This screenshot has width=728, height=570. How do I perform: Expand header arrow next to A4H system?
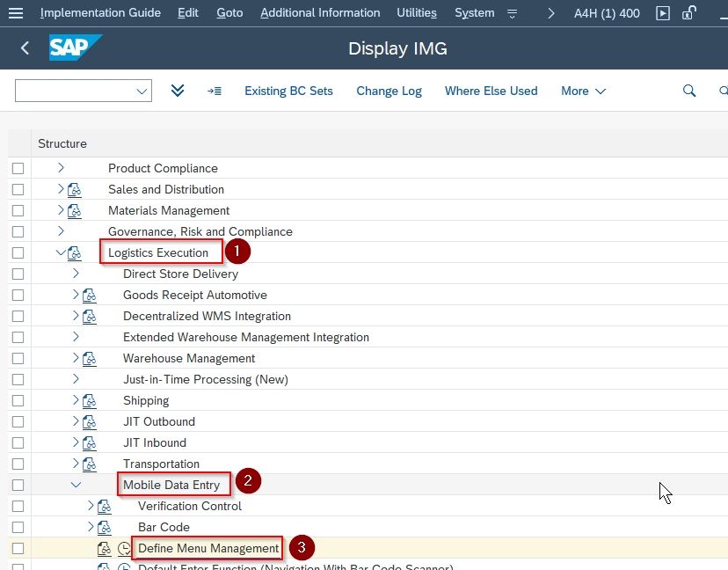551,13
